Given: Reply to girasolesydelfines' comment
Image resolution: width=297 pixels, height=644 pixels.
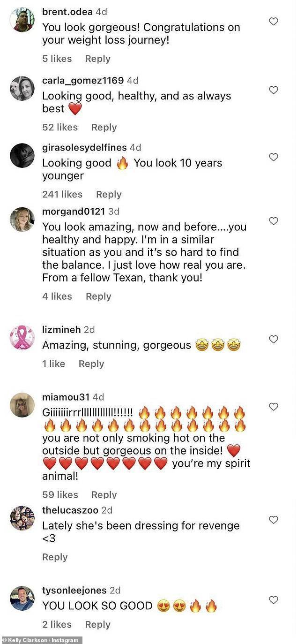Looking at the screenshot, I should pyautogui.click(x=109, y=194).
